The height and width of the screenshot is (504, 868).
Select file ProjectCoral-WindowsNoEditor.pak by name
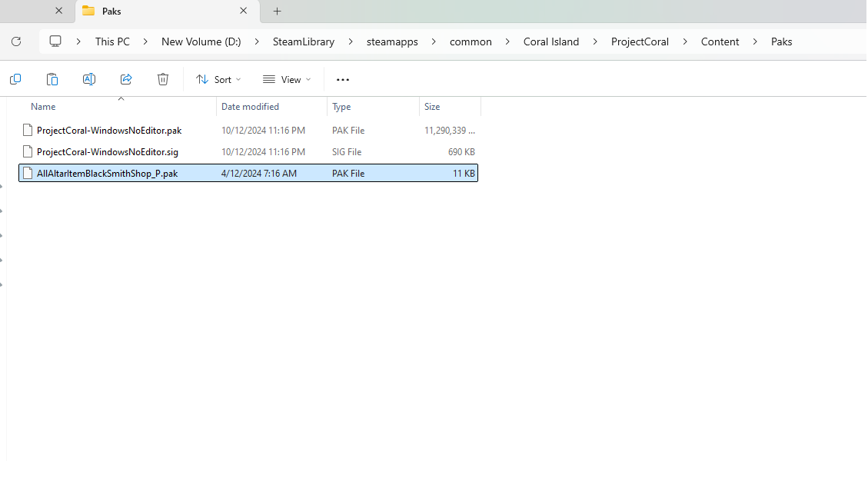point(109,131)
